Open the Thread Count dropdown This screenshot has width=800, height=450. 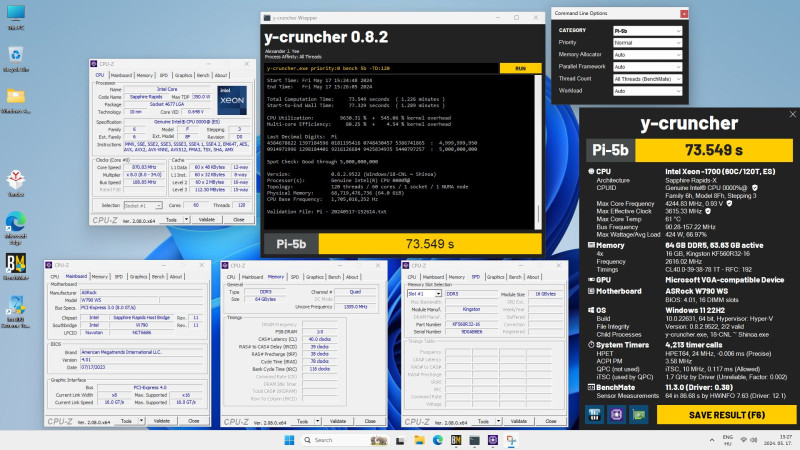647,79
